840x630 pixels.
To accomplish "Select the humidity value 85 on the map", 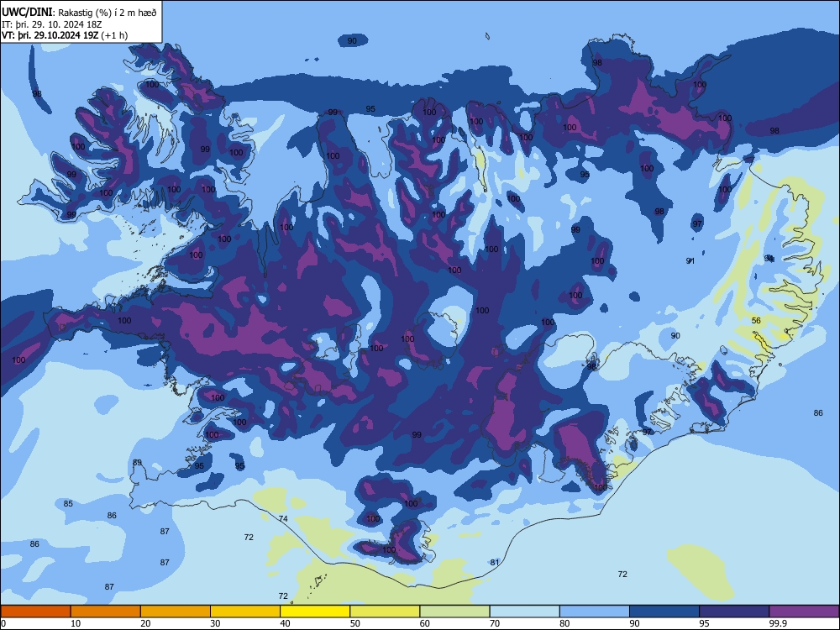I will point(68,503).
